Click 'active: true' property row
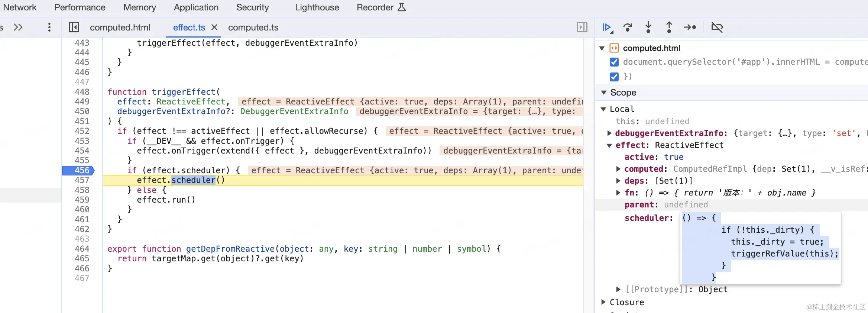868x313 pixels. click(654, 157)
